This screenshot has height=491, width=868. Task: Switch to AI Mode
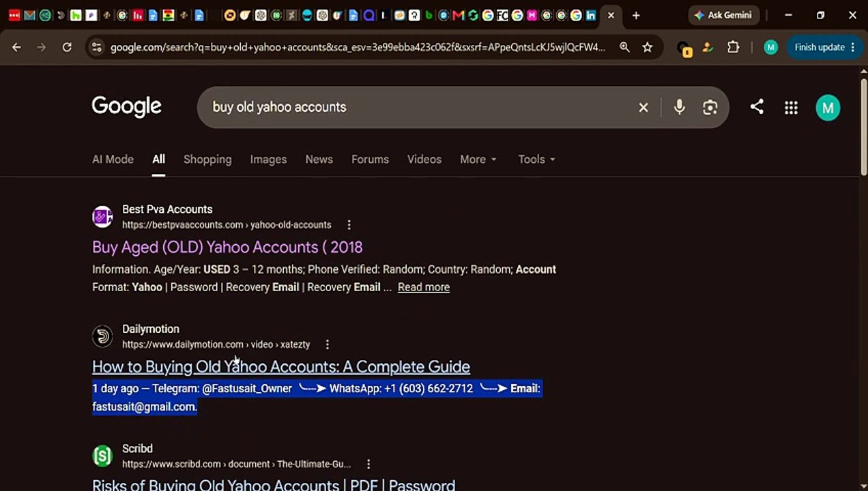click(x=113, y=159)
